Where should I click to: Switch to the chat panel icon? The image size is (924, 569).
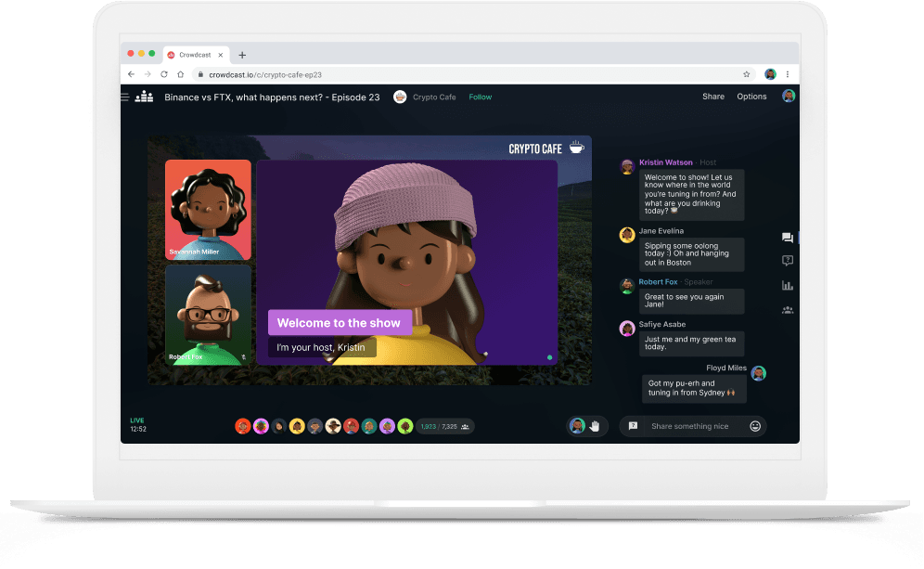(x=788, y=238)
